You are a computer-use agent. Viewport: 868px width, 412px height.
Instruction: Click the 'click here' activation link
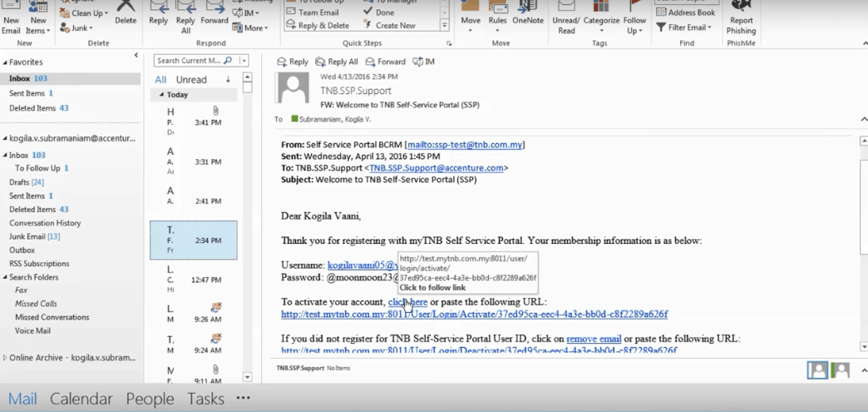tap(407, 301)
